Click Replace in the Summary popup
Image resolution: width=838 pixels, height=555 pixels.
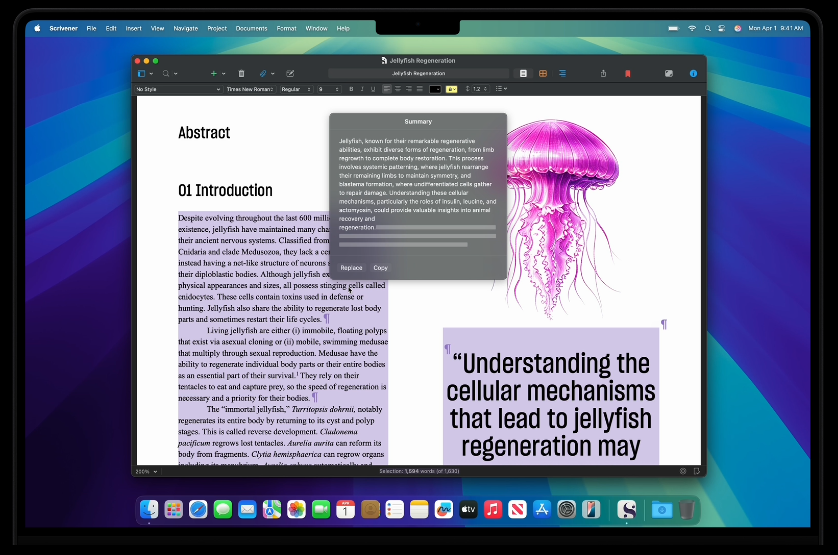pyautogui.click(x=351, y=268)
